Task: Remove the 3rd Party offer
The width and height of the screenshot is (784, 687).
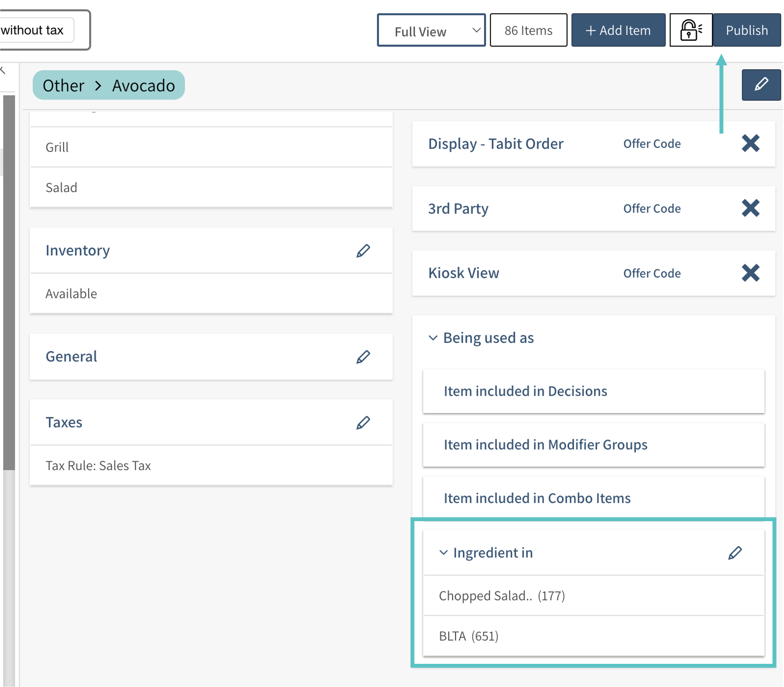Action: [750, 208]
